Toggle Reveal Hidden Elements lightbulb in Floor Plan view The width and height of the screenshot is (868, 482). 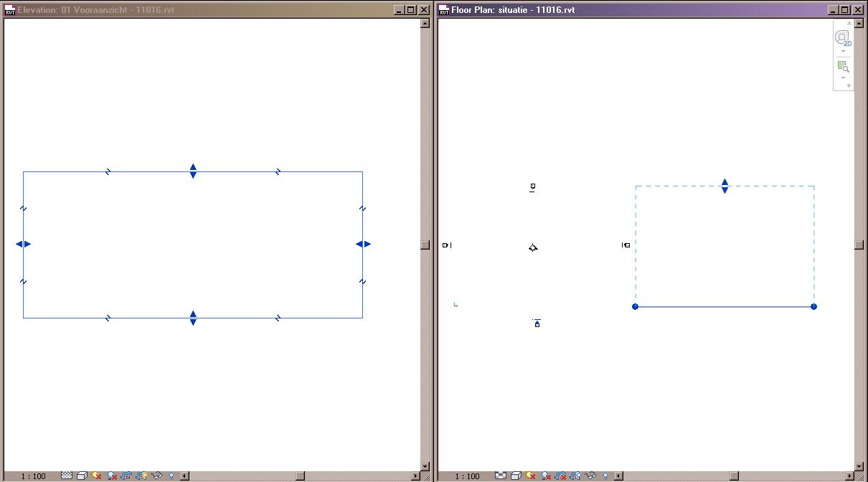(605, 476)
